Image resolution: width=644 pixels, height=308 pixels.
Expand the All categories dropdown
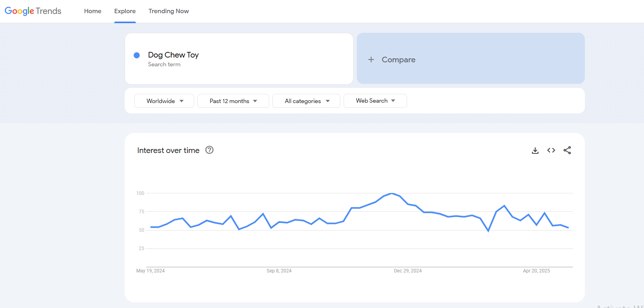pyautogui.click(x=306, y=101)
